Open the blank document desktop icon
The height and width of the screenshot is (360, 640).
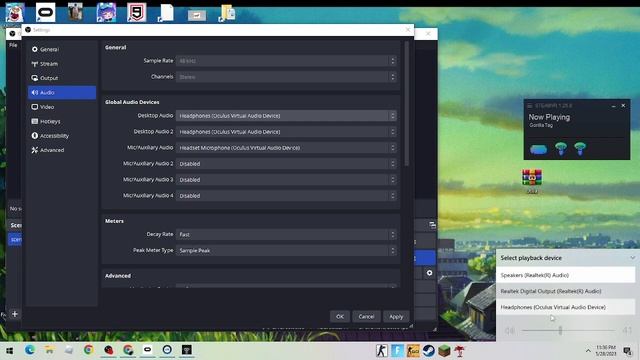pyautogui.click(x=166, y=13)
